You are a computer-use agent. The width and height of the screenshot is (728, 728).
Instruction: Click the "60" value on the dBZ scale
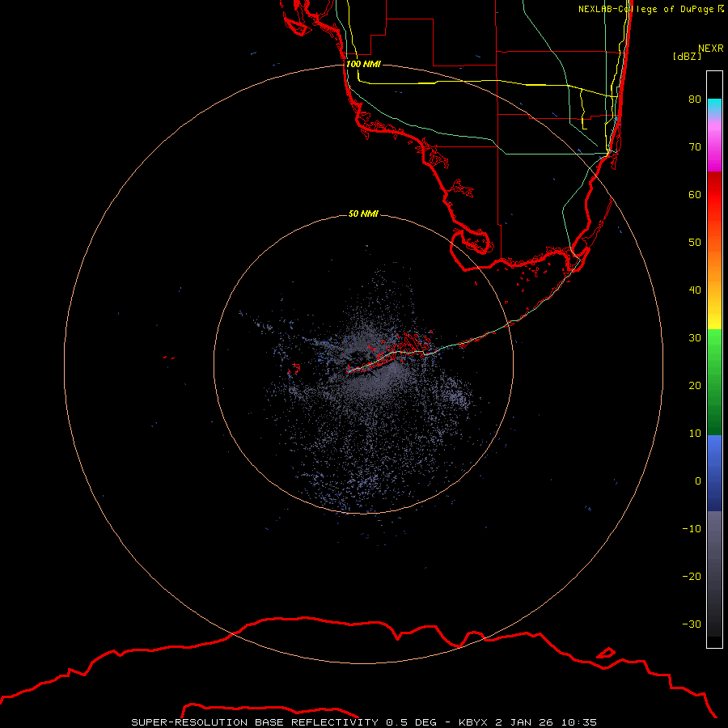[695, 195]
